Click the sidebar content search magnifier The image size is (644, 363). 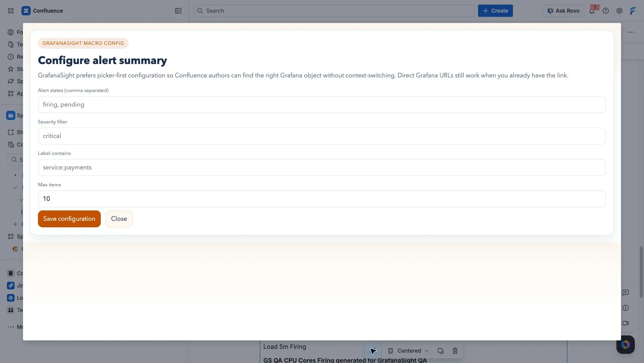pyautogui.click(x=14, y=159)
